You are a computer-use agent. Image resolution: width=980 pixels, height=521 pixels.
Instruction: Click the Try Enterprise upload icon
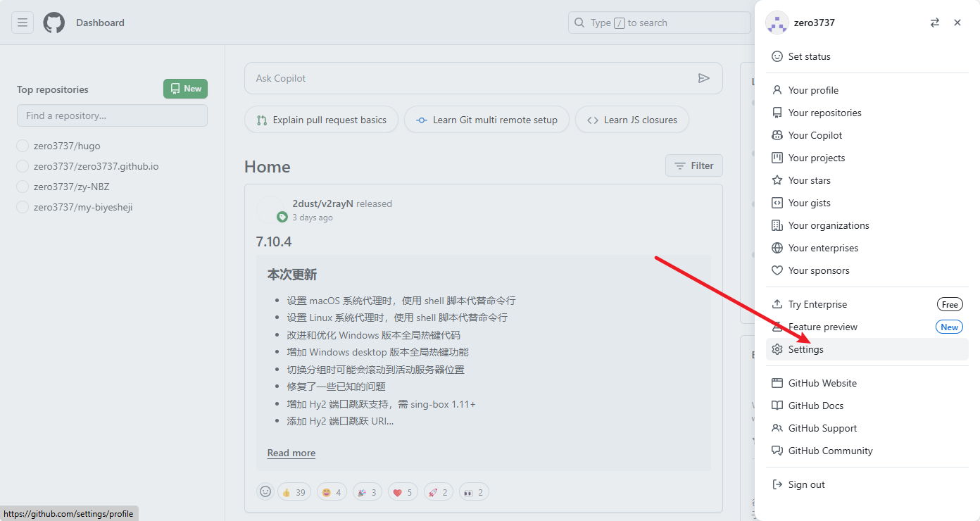pos(777,304)
